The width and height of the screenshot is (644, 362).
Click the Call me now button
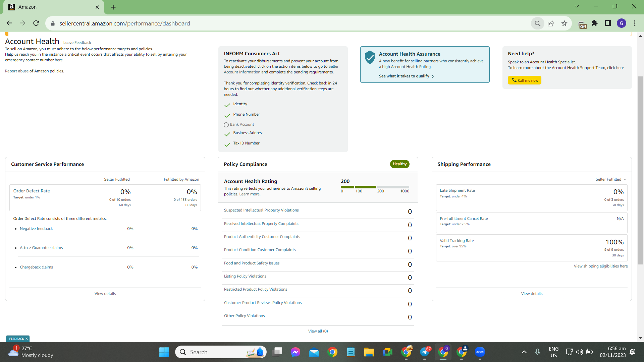524,80
